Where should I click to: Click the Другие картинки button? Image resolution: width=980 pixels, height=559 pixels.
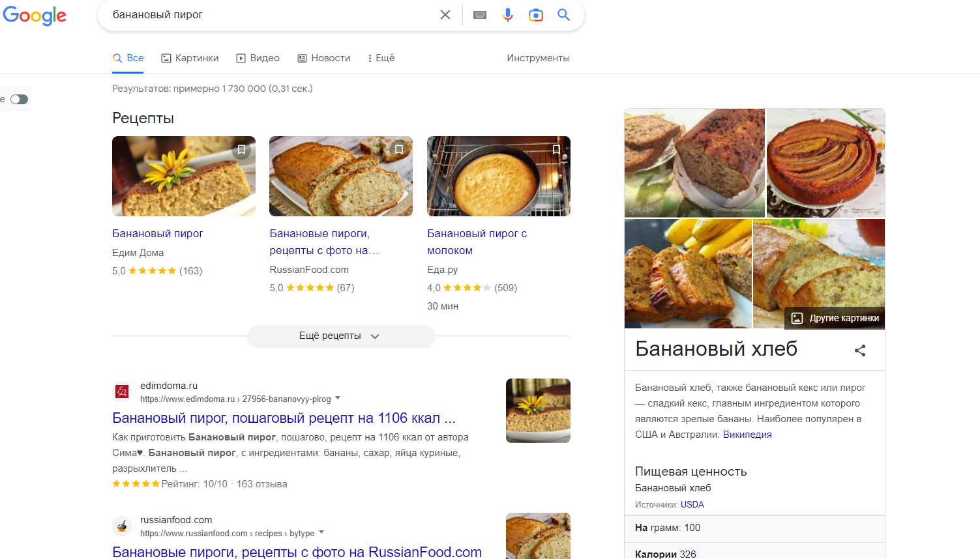point(835,318)
